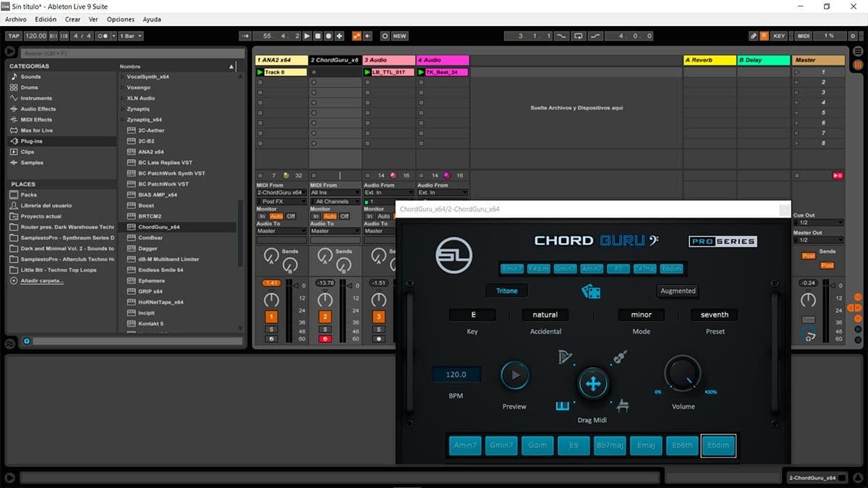Screen dimensions: 868x488
Task: Click the Chord Guru randomize dice icon
Action: coord(592,291)
